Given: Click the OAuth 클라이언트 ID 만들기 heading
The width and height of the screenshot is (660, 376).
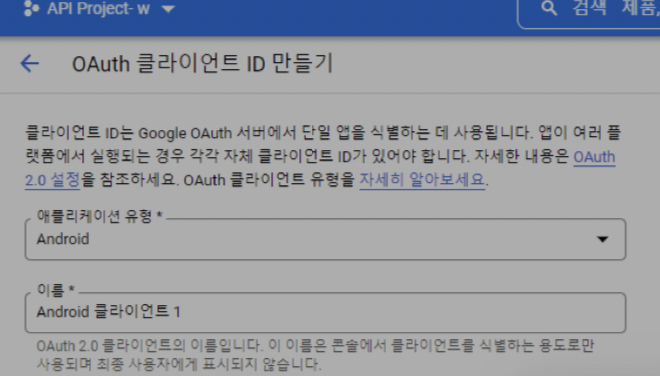Looking at the screenshot, I should coord(202,64).
